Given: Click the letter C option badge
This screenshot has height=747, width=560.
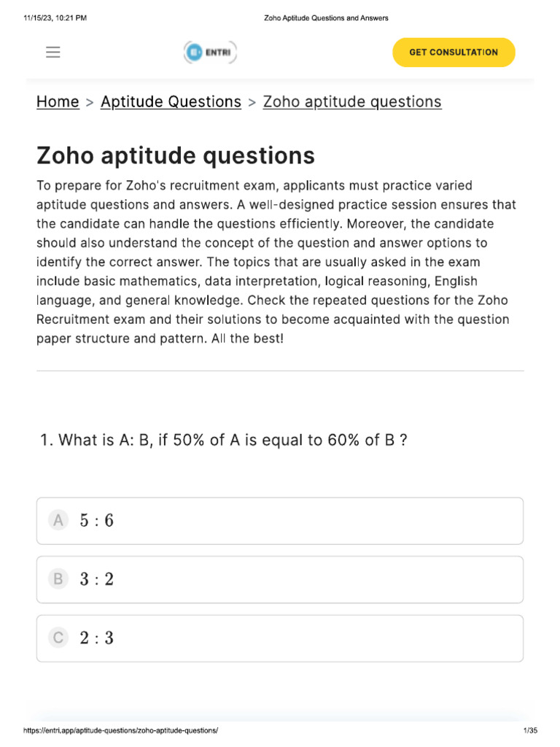Looking at the screenshot, I should pyautogui.click(x=58, y=638).
